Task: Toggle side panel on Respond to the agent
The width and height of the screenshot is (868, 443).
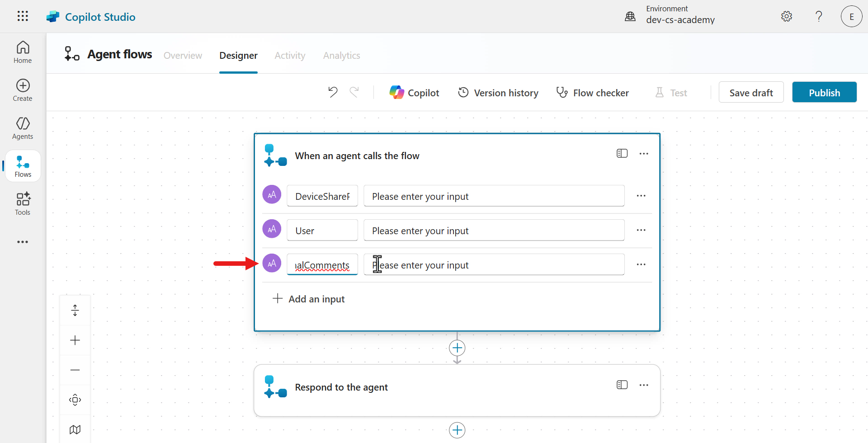Action: (x=622, y=384)
